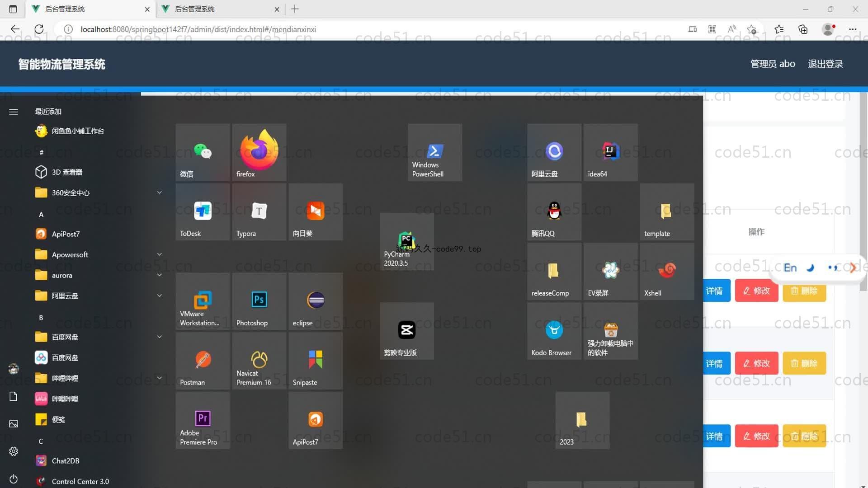Open Documents from Start sidebar

point(14,396)
